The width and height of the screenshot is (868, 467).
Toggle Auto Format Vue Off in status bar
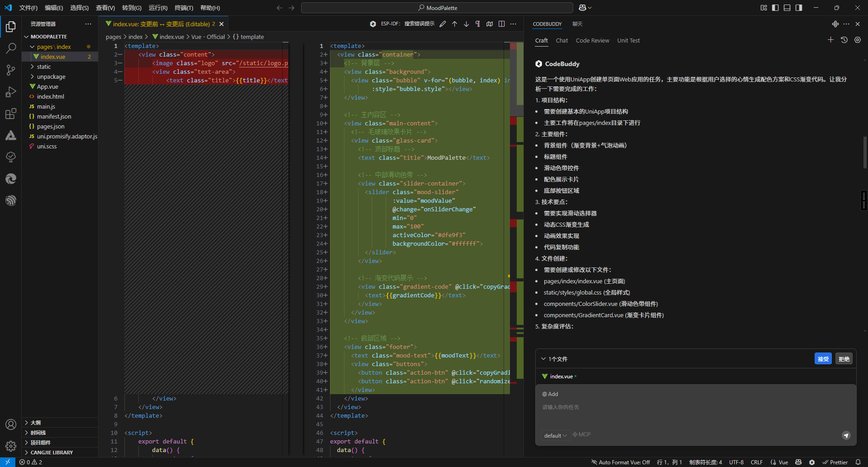pyautogui.click(x=621, y=462)
